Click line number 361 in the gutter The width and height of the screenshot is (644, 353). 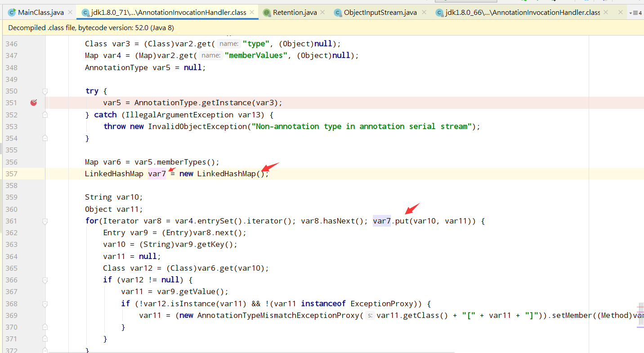[11, 221]
